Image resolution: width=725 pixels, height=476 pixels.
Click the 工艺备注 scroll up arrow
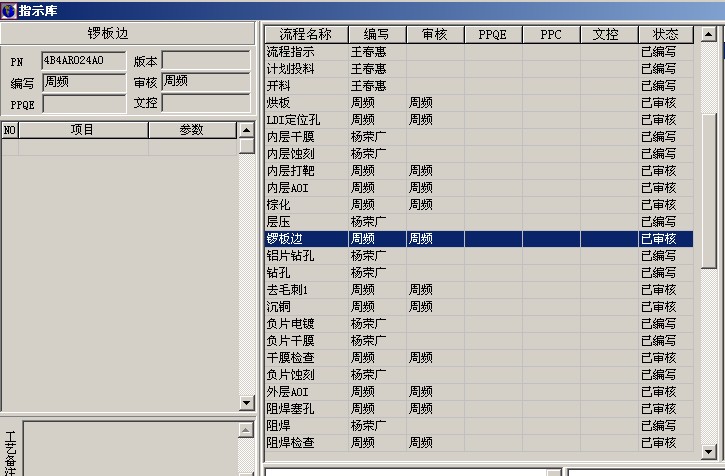coord(246,430)
